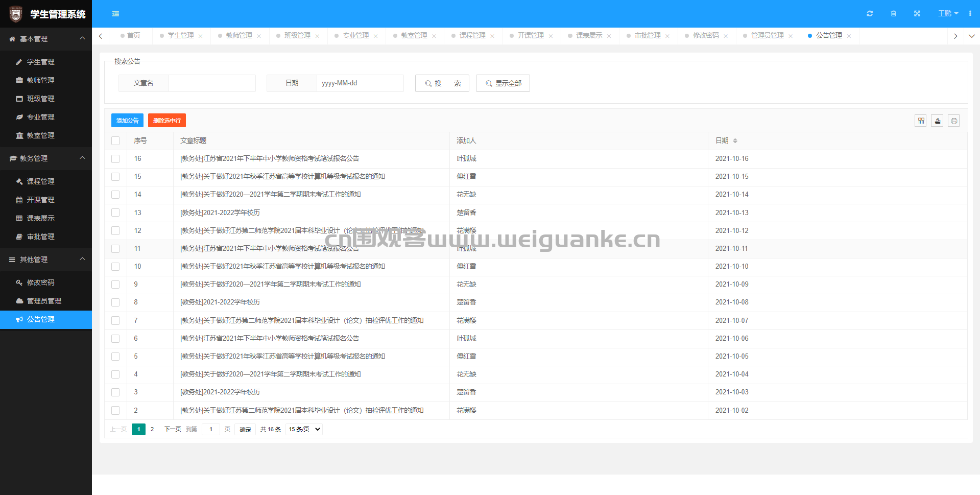Viewport: 980px width, 495px height.
Task: Check the row with 序号 14
Action: coord(115,195)
